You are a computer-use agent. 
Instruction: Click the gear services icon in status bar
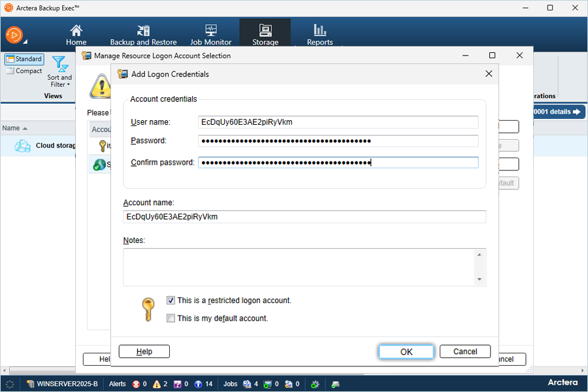(315, 384)
